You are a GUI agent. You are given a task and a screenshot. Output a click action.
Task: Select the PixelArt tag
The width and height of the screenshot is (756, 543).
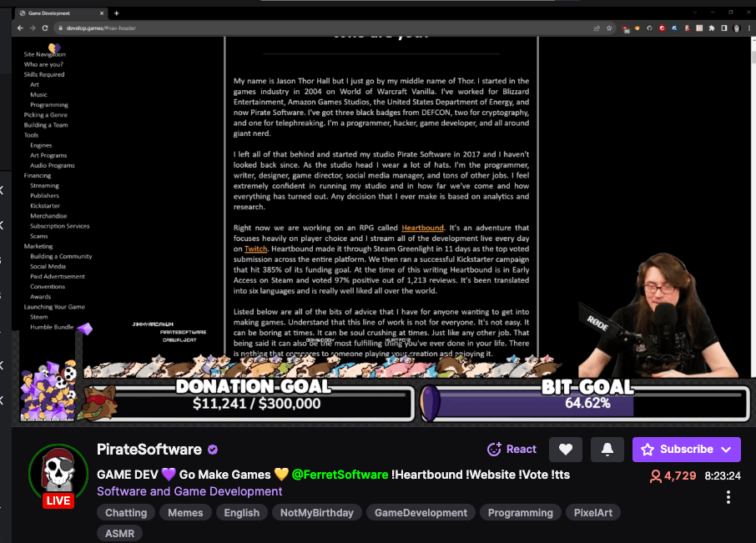pos(593,513)
